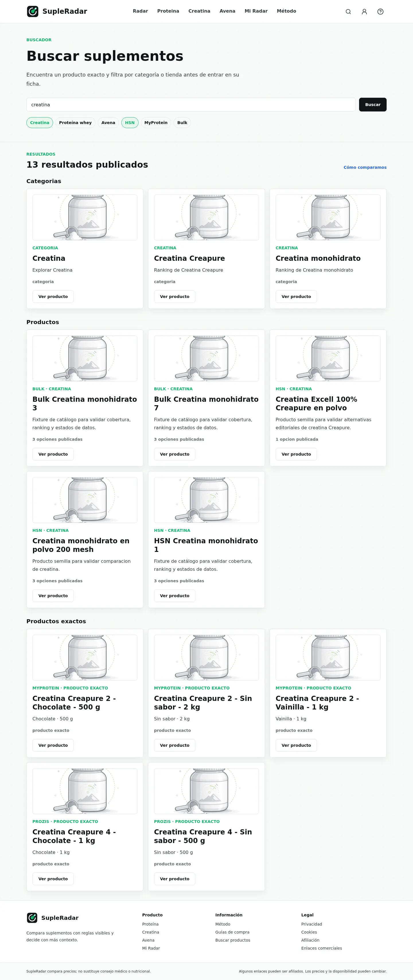This screenshot has width=413, height=980.
Task: Open footer Creatina link
Action: (x=151, y=932)
